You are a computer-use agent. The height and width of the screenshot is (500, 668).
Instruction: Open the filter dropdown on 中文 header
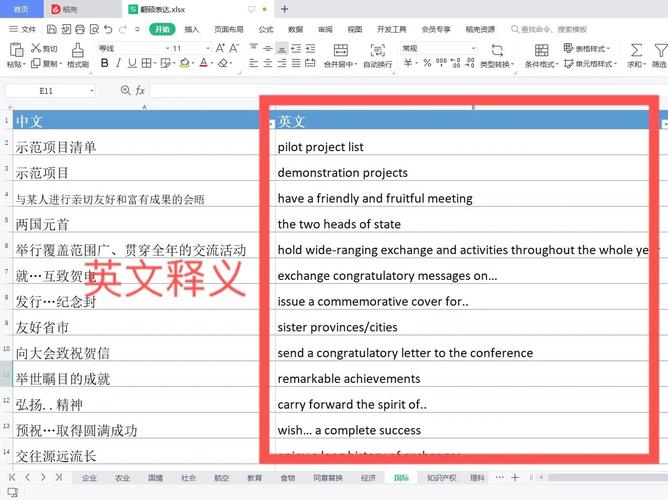[271, 123]
